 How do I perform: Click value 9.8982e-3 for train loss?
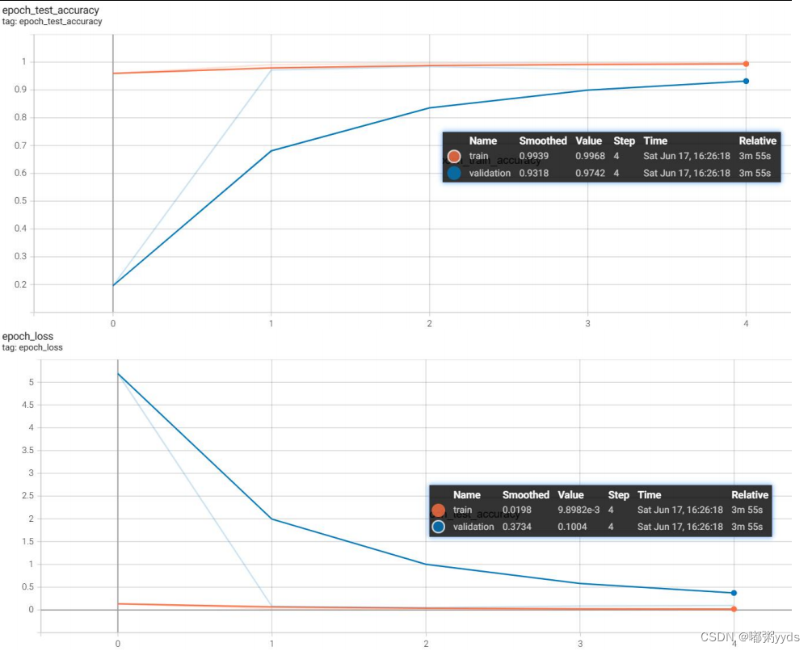pyautogui.click(x=578, y=510)
